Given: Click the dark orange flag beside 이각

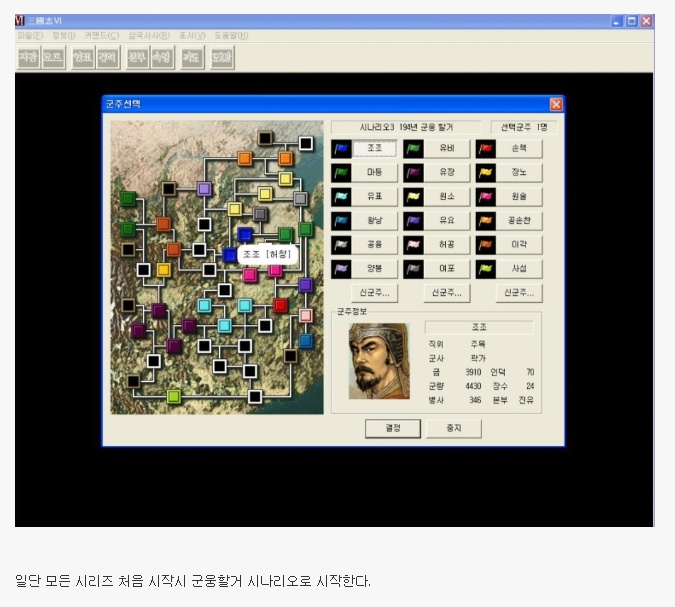Looking at the screenshot, I should pyautogui.click(x=486, y=245).
